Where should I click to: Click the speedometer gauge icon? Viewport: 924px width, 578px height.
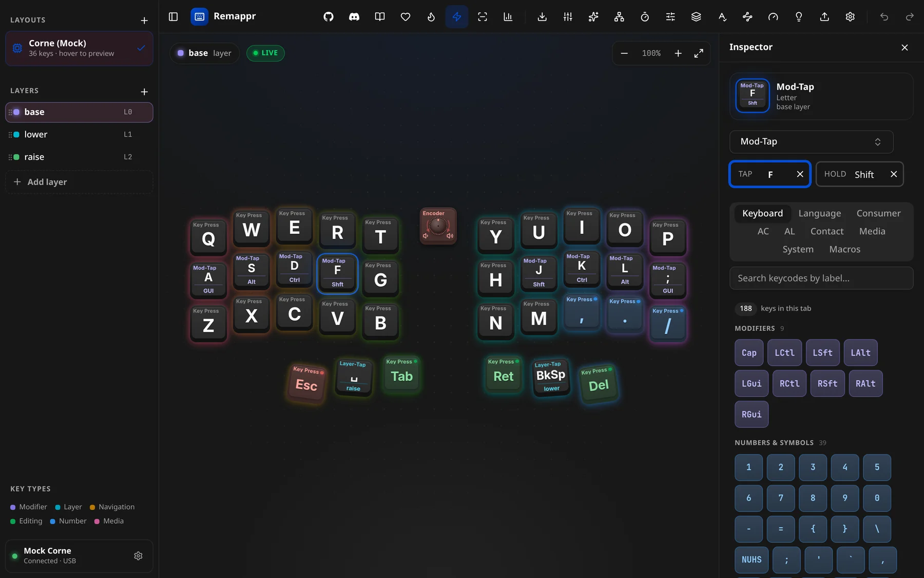[773, 17]
